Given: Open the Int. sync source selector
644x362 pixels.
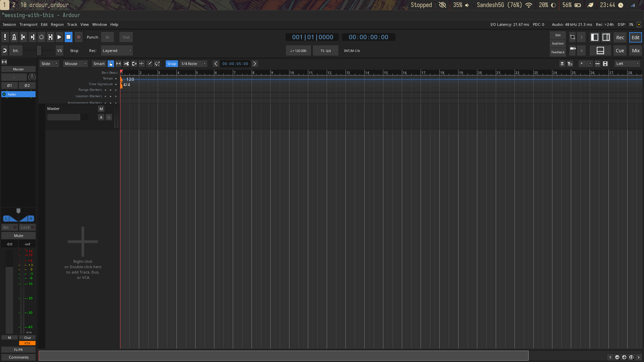Looking at the screenshot, I should point(16,51).
